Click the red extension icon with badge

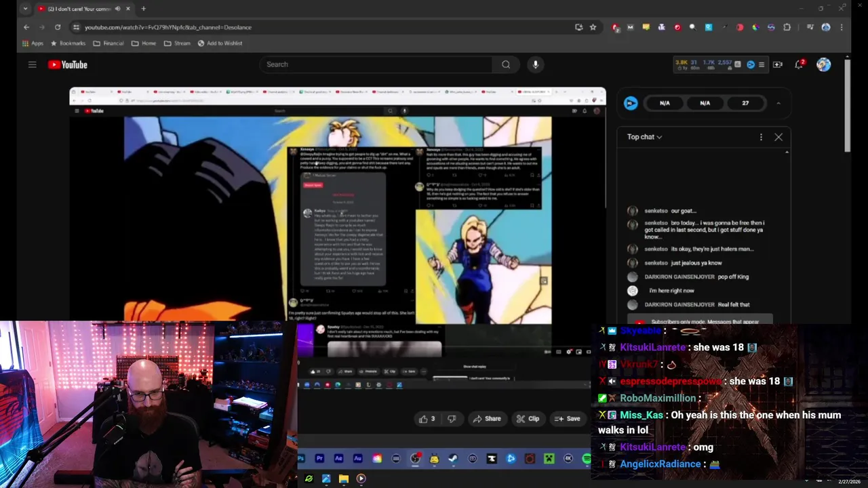(x=616, y=27)
